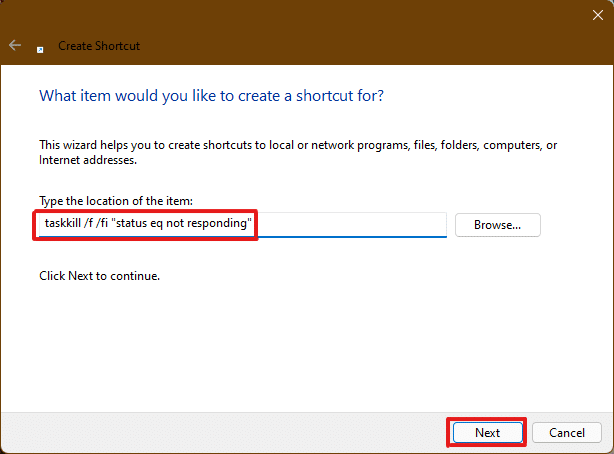The image size is (614, 454).
Task: Click the small shortcut icon beside Create Shortcut
Action: pyautogui.click(x=40, y=49)
